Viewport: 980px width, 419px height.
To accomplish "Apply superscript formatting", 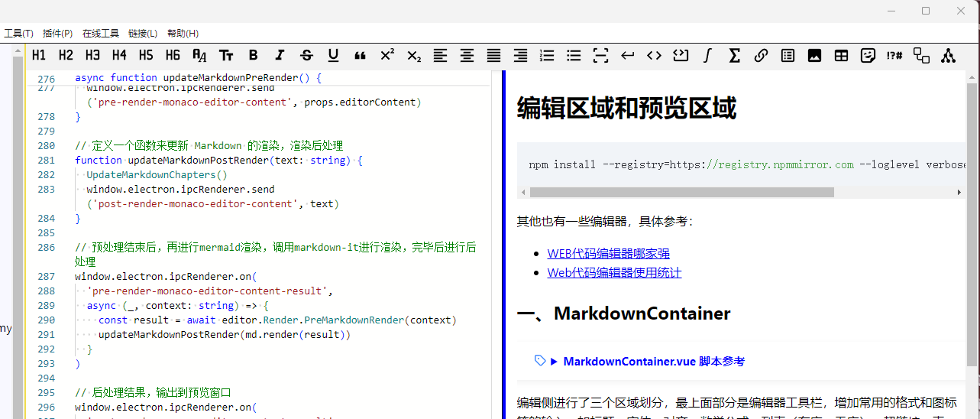I will point(387,55).
